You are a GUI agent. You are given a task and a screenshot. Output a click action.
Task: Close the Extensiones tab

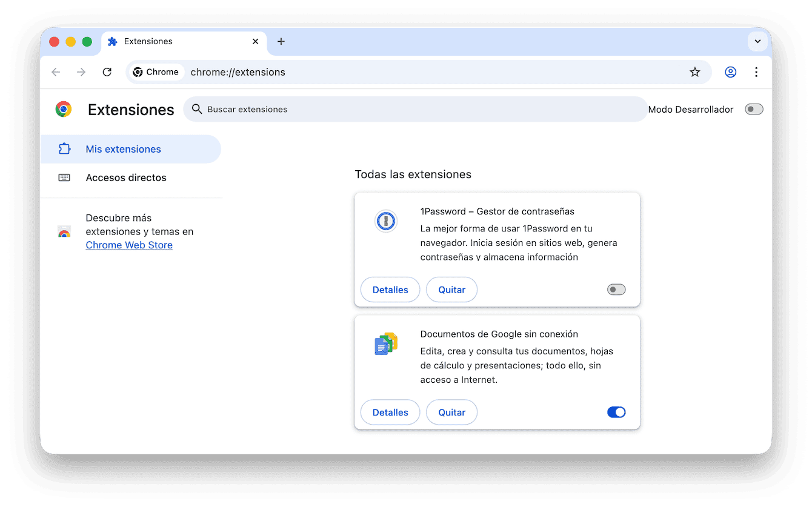255,41
